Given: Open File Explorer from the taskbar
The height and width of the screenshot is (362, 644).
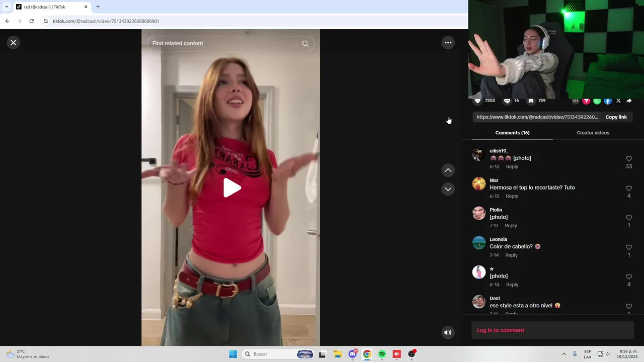Looking at the screenshot, I should (x=338, y=354).
